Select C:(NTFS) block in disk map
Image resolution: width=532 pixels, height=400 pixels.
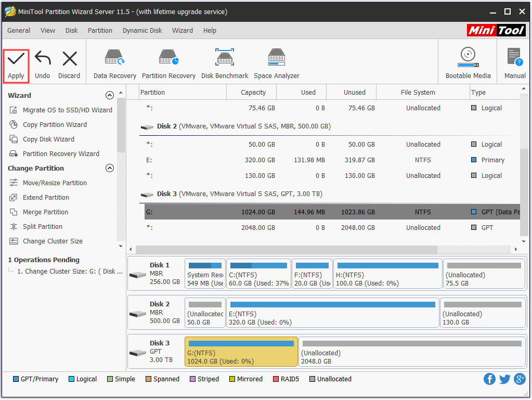coord(258,274)
